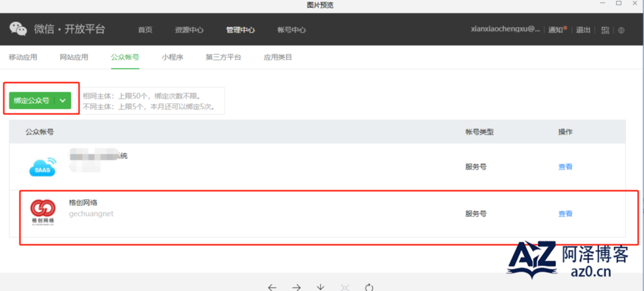Click the 不同主体 limit hint text
The height and width of the screenshot is (291, 644).
pos(148,108)
